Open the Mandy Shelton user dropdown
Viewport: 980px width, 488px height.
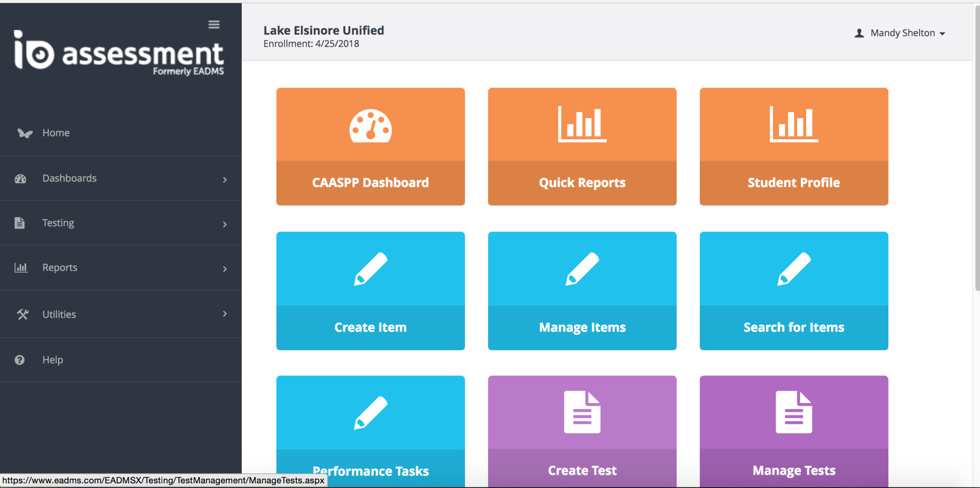(900, 33)
